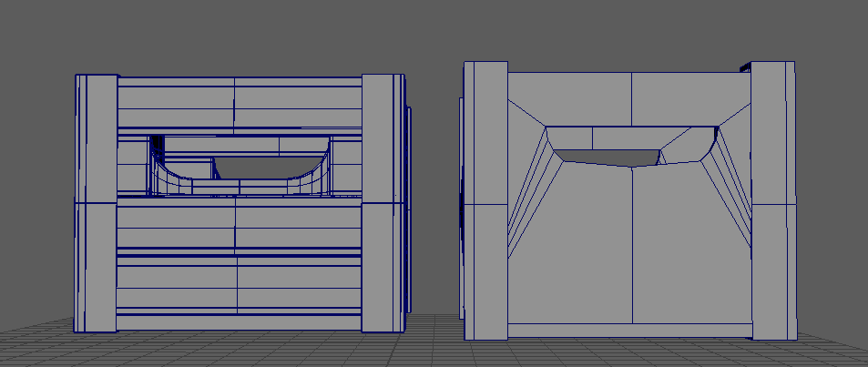This screenshot has width=868, height=367.
Task: Select the left model's left vertical pillar
Action: (x=96, y=202)
